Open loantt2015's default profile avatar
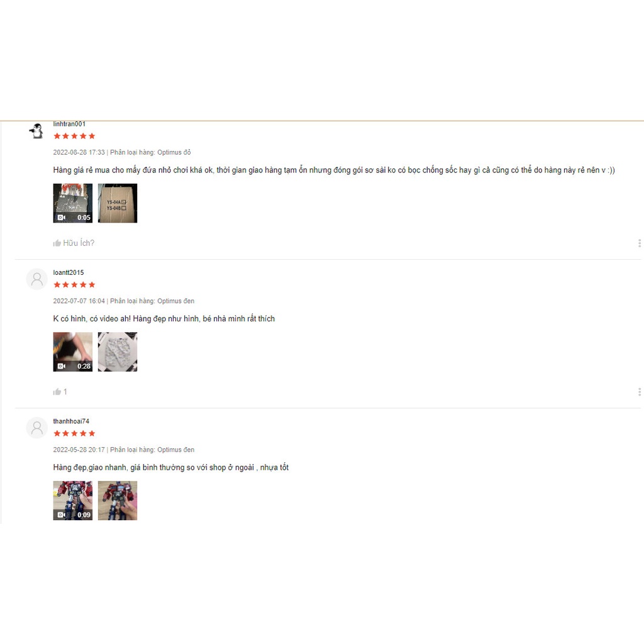The height and width of the screenshot is (644, 644). tap(36, 279)
